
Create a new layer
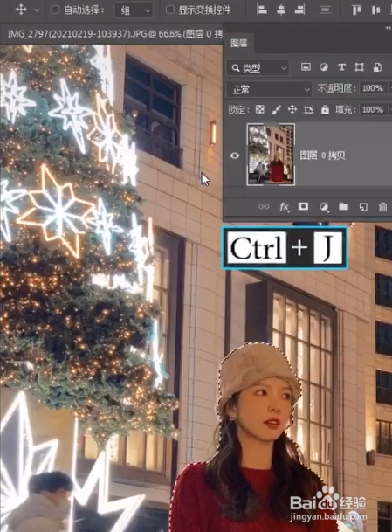(x=363, y=207)
